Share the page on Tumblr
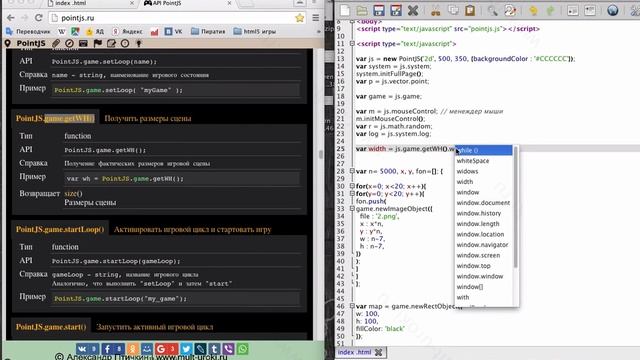This screenshot has width=640, height=360. point(214,349)
